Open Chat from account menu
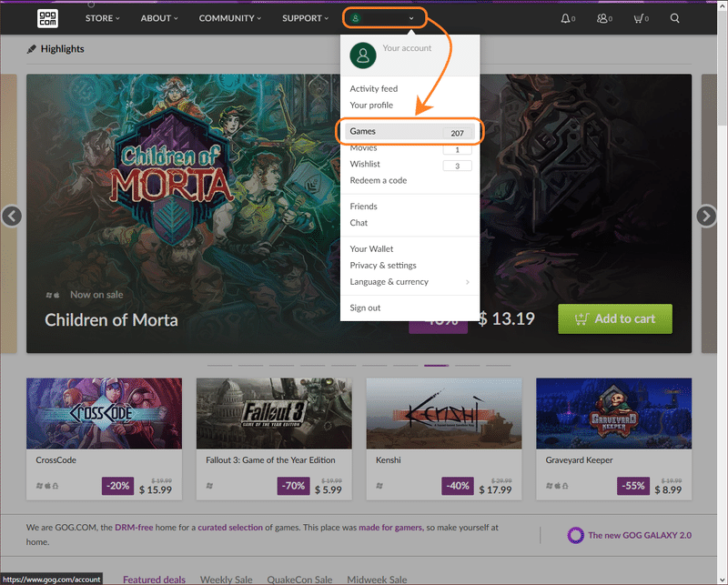728x585 pixels. (359, 223)
